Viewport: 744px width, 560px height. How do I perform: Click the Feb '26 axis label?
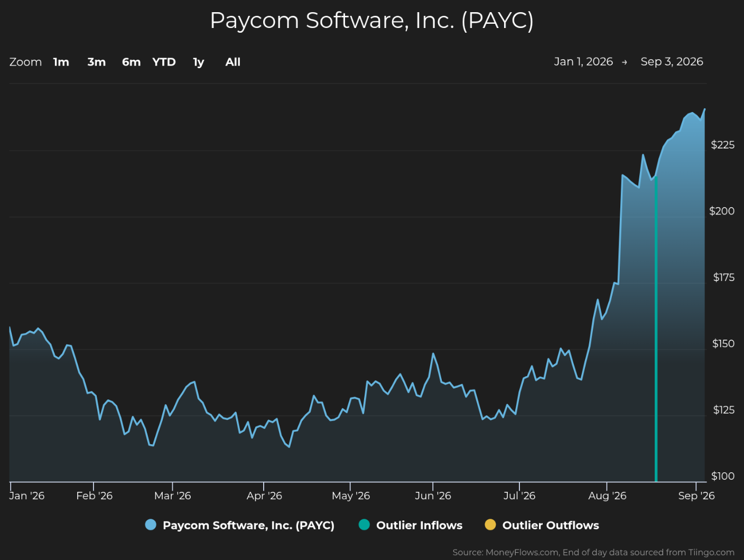tap(95, 496)
